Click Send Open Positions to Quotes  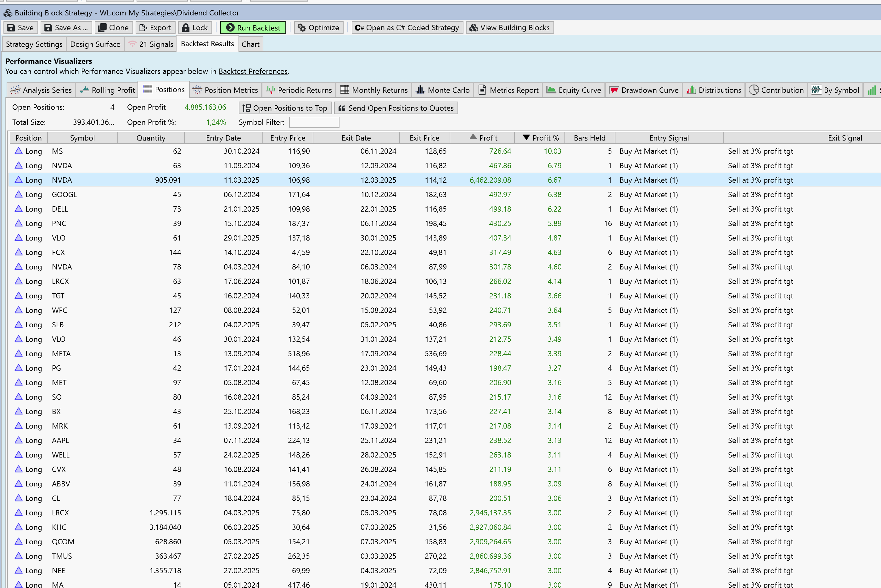click(396, 108)
